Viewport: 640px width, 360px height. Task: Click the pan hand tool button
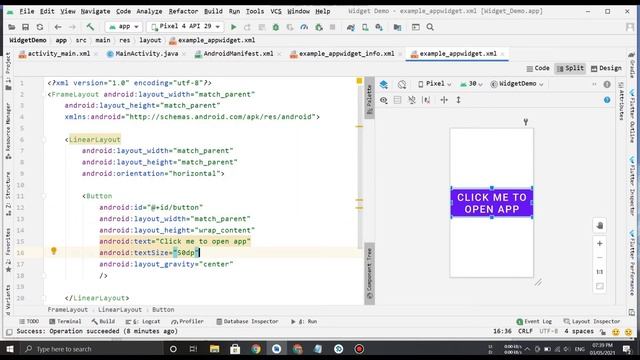point(600,225)
